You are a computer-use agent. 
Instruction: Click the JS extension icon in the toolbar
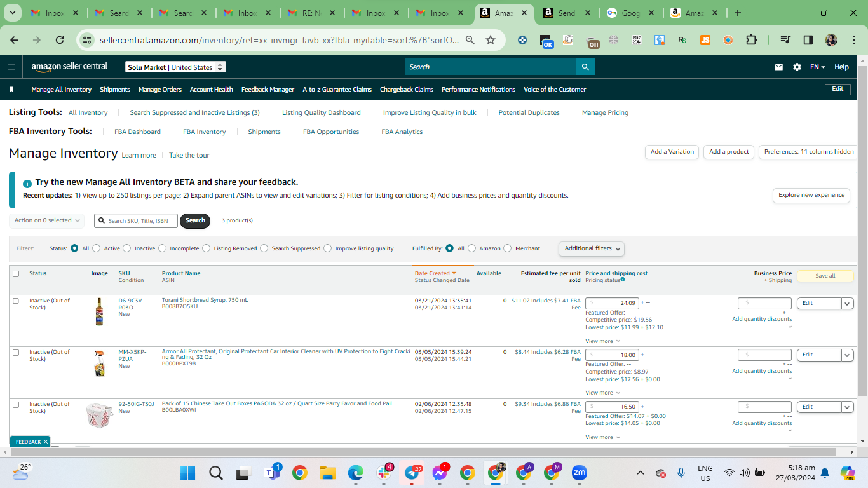coord(705,40)
